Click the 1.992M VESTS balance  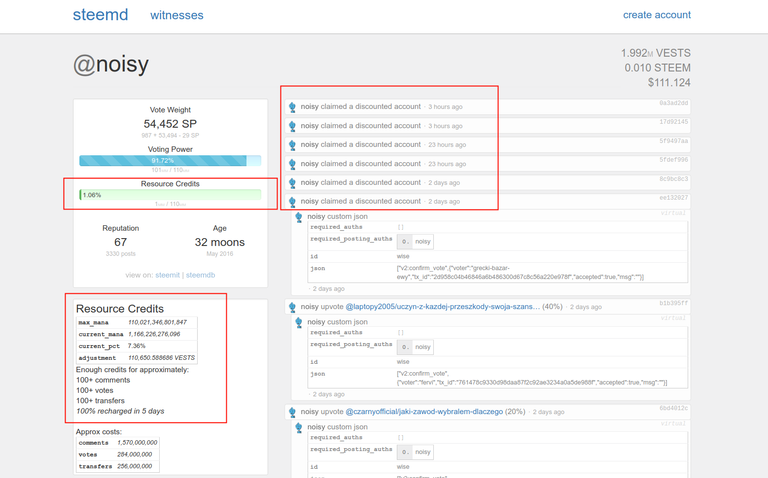pyautogui.click(x=656, y=53)
